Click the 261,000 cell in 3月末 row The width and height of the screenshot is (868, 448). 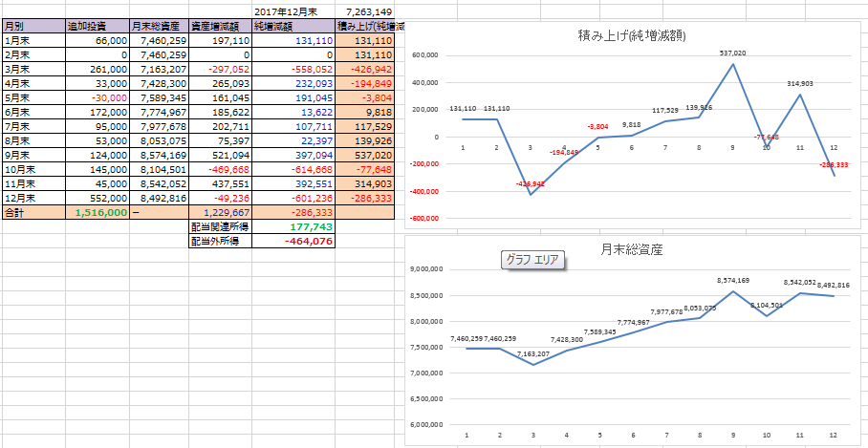click(x=98, y=69)
